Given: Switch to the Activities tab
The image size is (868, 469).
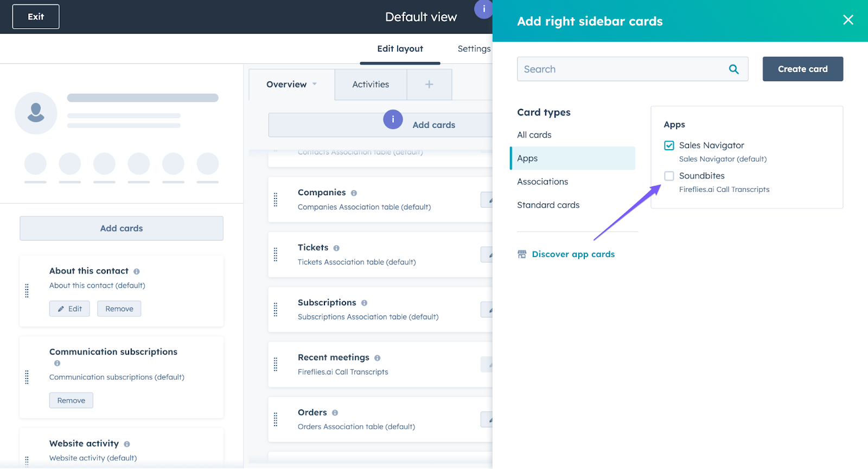Looking at the screenshot, I should [371, 85].
